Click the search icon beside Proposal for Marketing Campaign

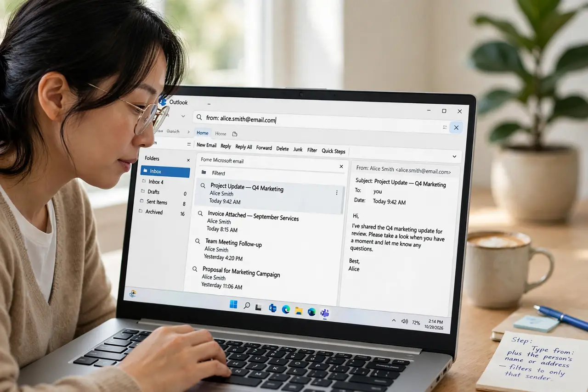[x=195, y=269]
